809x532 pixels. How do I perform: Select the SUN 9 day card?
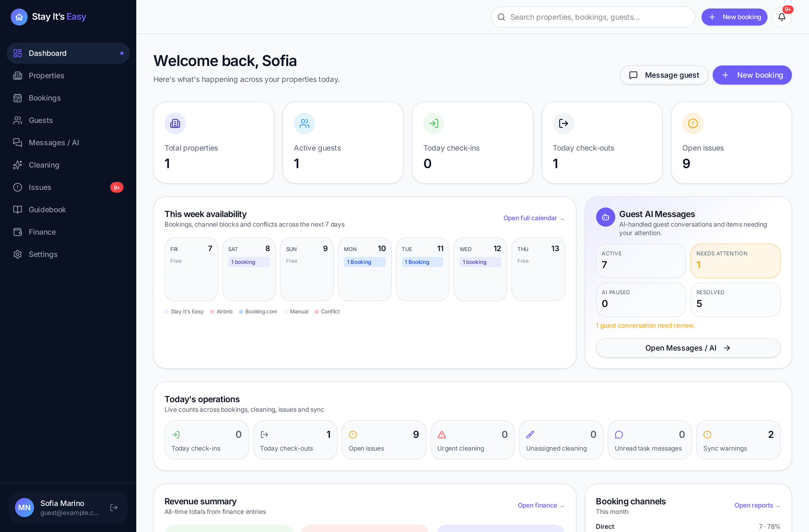[x=307, y=269]
